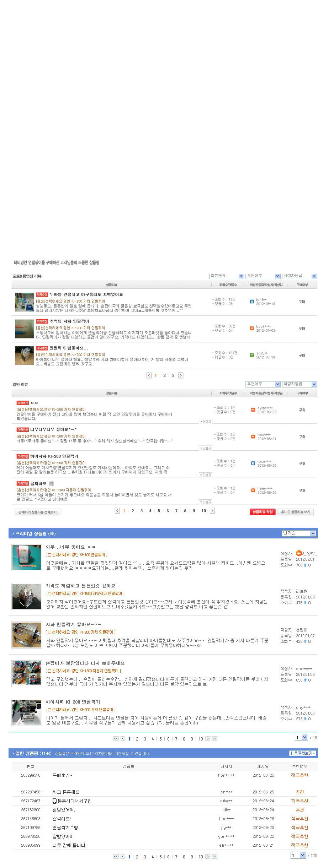Expand all contents with 내용펼쳐보기
The image size is (318, 868).
pos(303,753)
